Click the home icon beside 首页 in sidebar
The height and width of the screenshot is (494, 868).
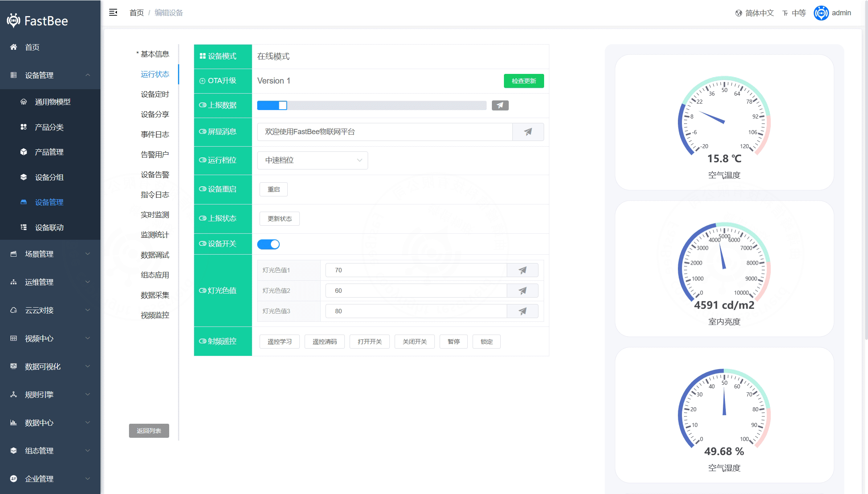(x=14, y=47)
